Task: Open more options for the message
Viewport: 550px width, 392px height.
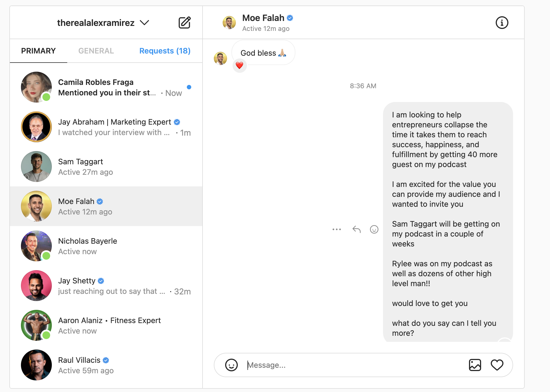Action: tap(337, 229)
